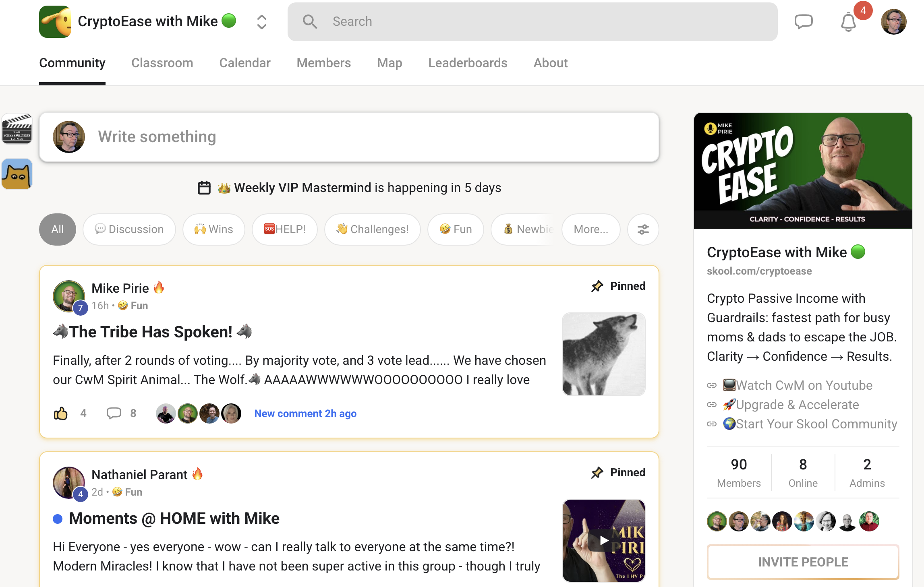The height and width of the screenshot is (587, 924).
Task: Click the search magnifier icon
Action: click(x=310, y=22)
